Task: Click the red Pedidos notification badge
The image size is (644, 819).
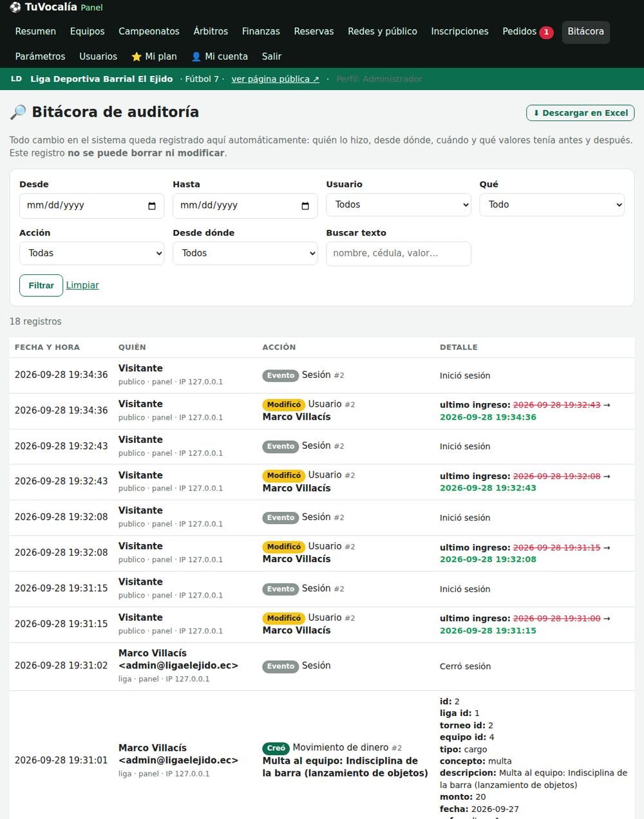Action: pos(546,32)
